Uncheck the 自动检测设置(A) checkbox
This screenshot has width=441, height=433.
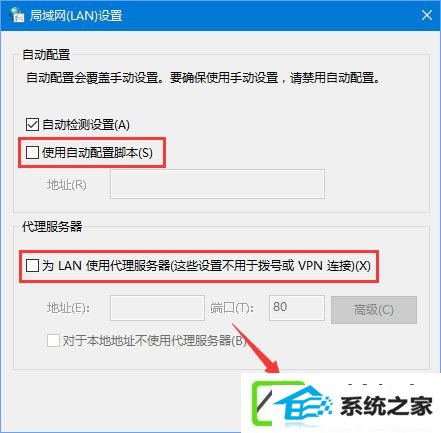coord(32,125)
